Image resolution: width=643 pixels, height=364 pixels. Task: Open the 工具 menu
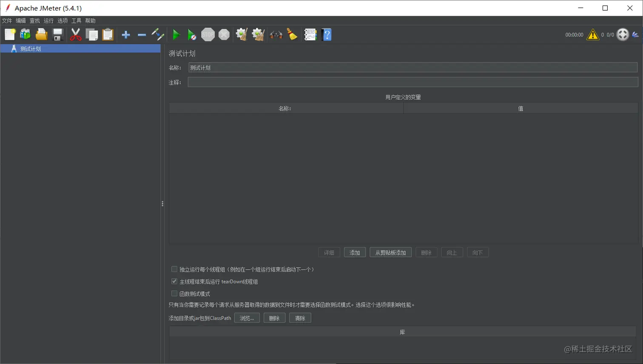(x=77, y=20)
